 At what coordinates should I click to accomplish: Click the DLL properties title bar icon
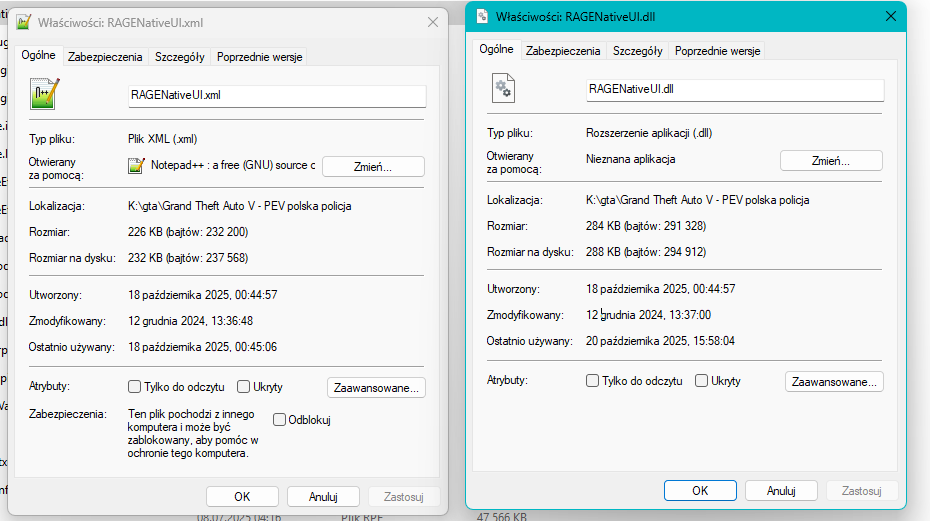(482, 16)
